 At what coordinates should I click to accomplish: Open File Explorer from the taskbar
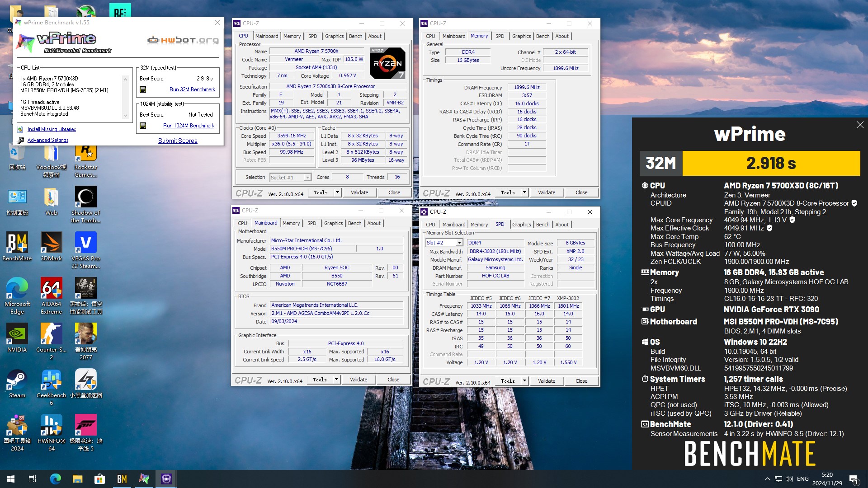tap(77, 479)
